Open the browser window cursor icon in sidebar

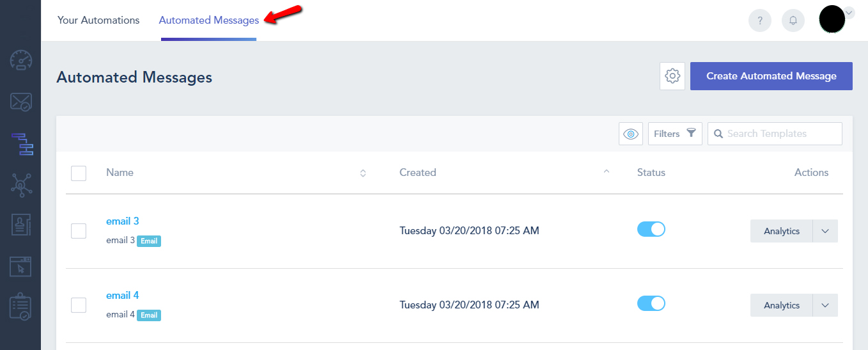21,266
